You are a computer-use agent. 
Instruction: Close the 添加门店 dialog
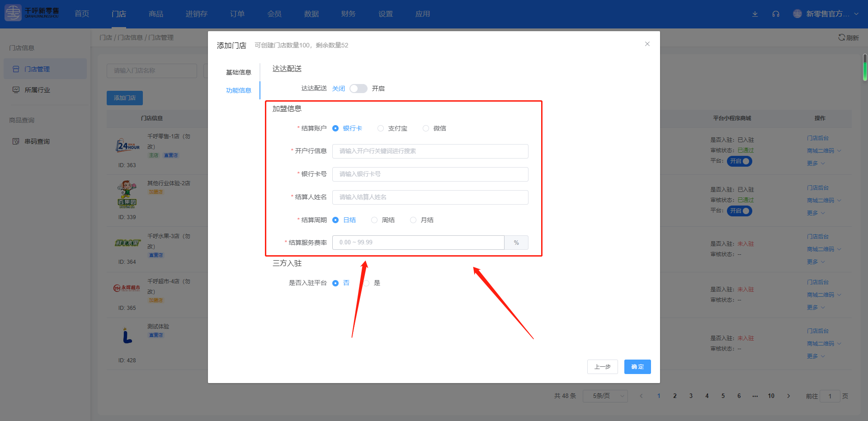647,44
